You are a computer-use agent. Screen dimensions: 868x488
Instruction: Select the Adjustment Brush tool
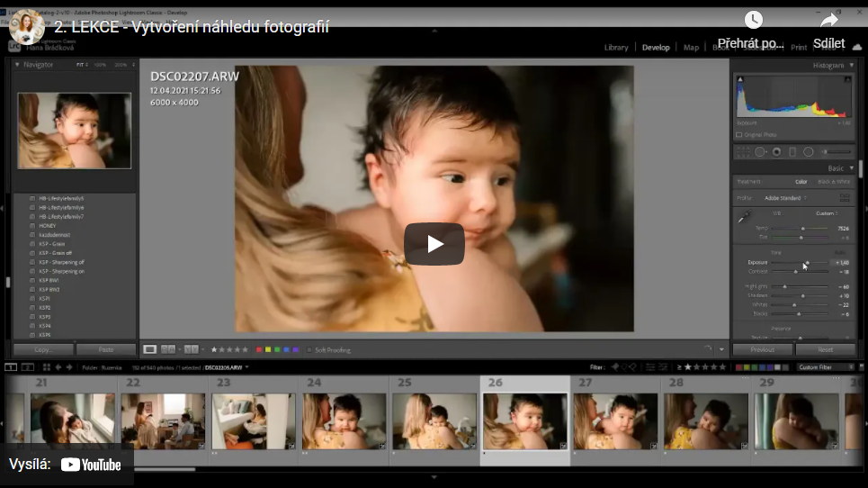point(836,152)
